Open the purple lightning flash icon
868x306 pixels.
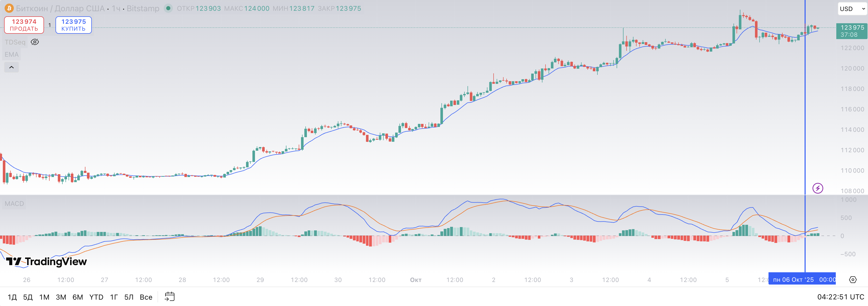tap(817, 188)
